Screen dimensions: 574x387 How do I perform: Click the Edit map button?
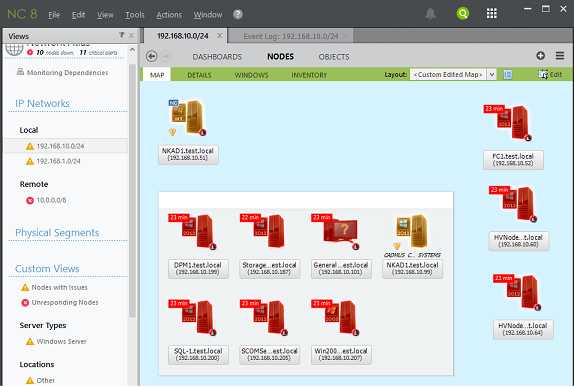[550, 75]
